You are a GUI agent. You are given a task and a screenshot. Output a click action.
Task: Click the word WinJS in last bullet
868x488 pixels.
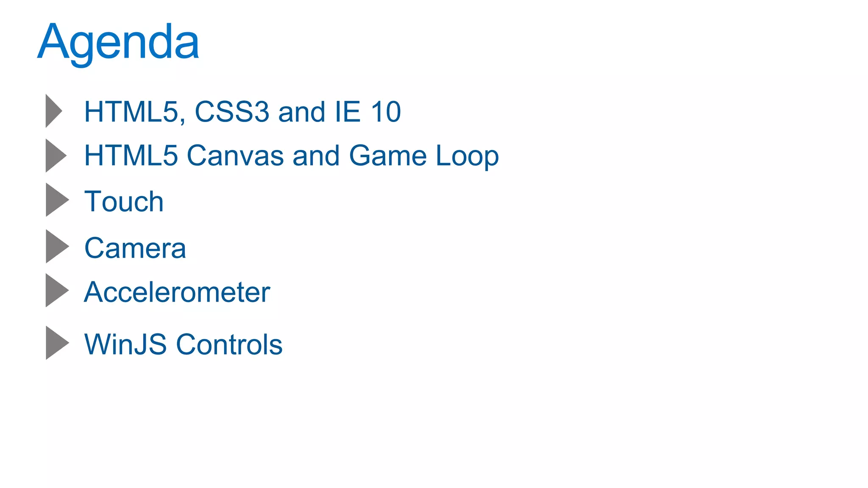[x=125, y=344]
